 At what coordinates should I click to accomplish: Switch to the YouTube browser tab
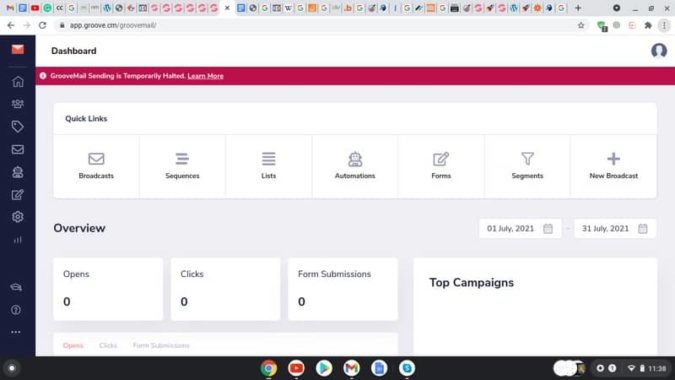click(x=35, y=8)
